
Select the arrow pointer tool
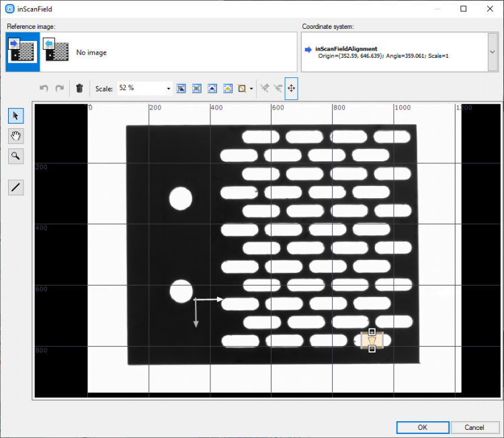(x=16, y=116)
